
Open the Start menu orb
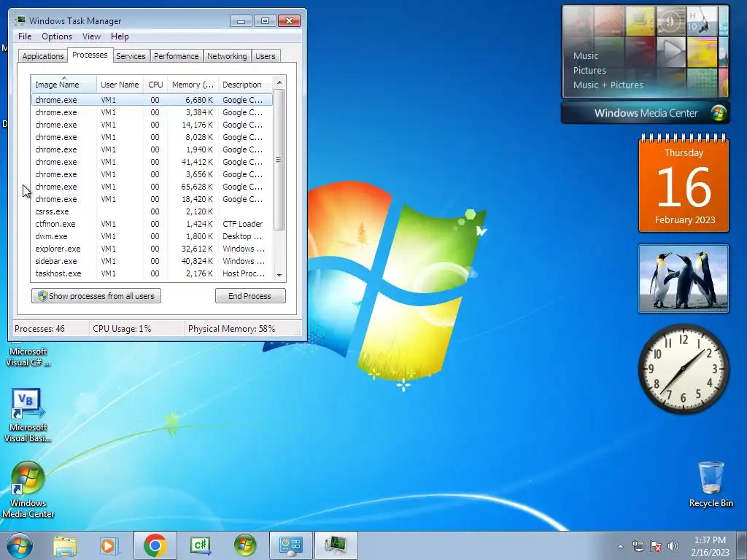(x=20, y=545)
